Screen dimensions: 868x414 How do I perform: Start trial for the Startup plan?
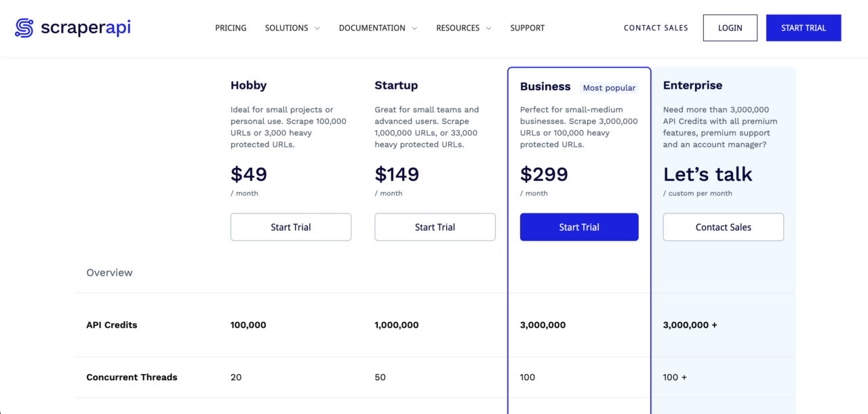coord(435,227)
